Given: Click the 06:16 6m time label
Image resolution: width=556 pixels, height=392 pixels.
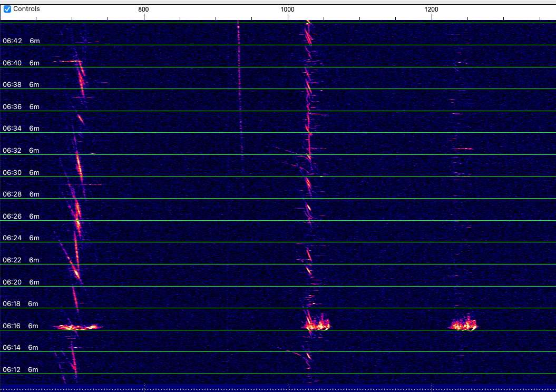Looking at the screenshot, I should (21, 326).
